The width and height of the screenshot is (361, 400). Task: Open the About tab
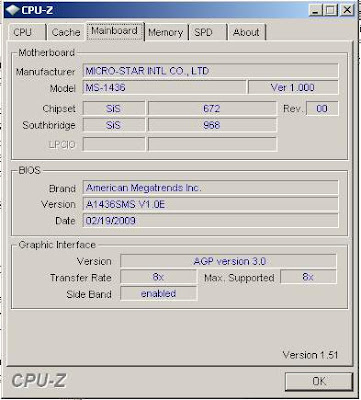pyautogui.click(x=247, y=33)
